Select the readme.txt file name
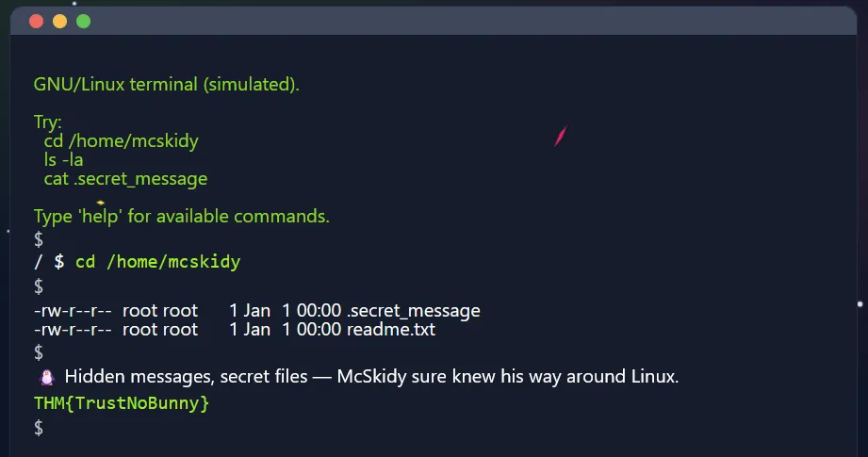868x457 pixels. [390, 330]
